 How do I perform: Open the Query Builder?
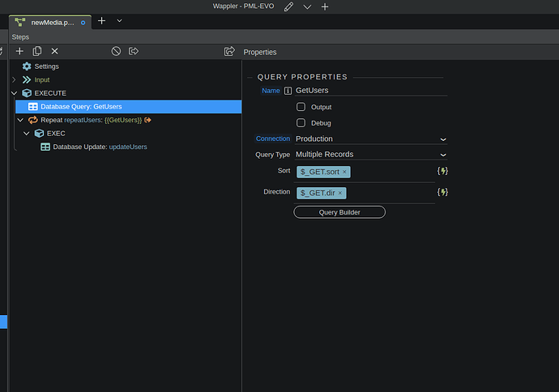(339, 212)
